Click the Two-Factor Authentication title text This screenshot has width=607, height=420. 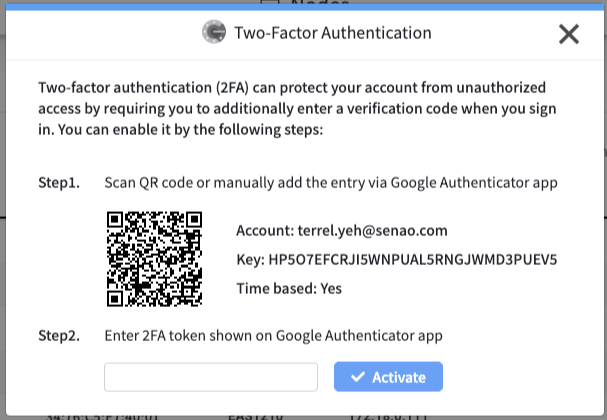click(332, 33)
